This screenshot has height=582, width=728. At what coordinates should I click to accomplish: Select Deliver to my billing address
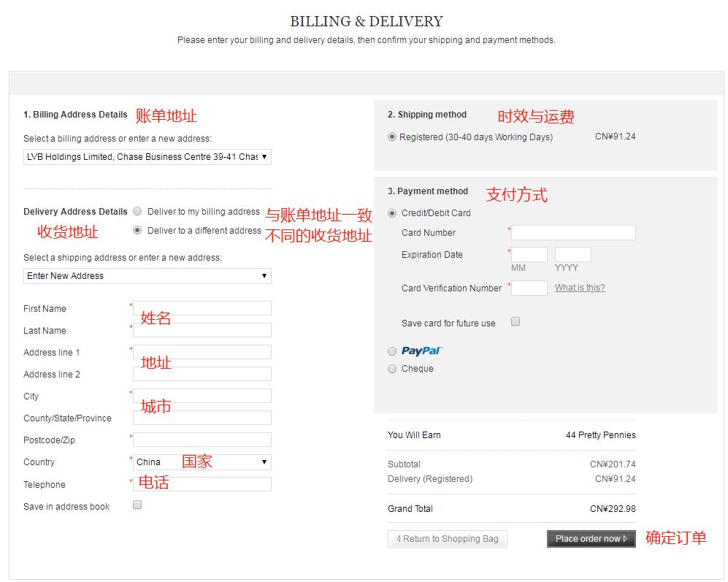click(x=137, y=212)
